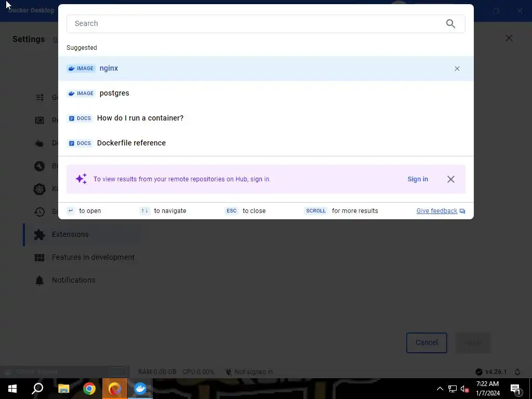The height and width of the screenshot is (399, 532).
Task: Open File Explorer from the taskbar
Action: (63, 389)
